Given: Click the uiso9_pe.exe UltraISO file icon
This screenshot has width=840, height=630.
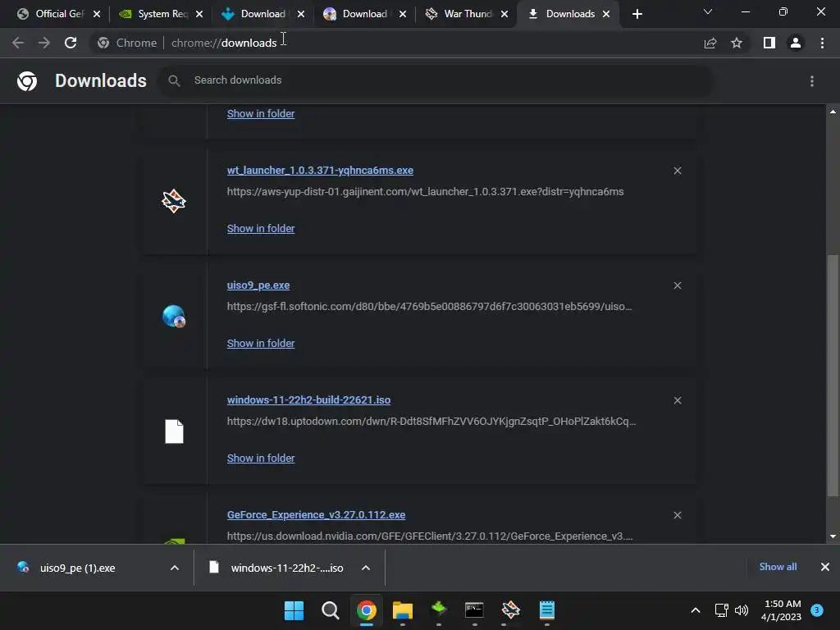Looking at the screenshot, I should point(174,316).
